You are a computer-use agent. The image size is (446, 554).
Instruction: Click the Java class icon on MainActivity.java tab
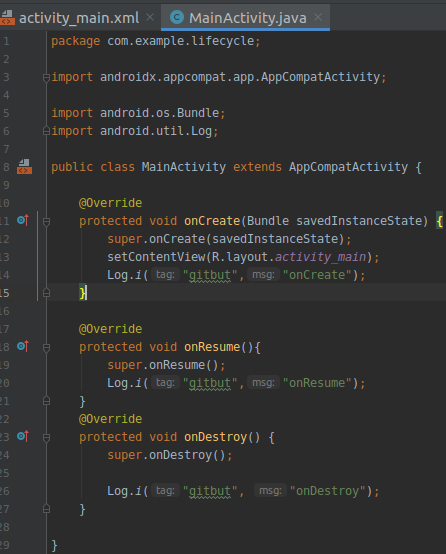(177, 17)
